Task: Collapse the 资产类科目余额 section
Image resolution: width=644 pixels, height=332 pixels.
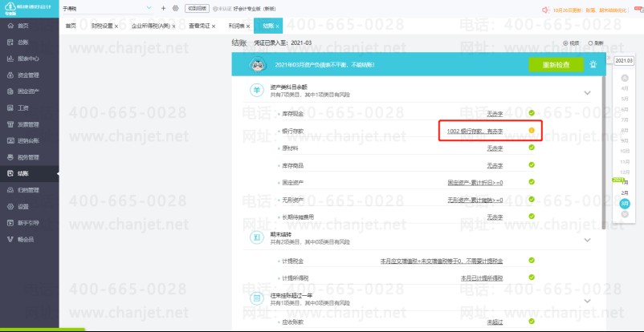Action: 587,91
